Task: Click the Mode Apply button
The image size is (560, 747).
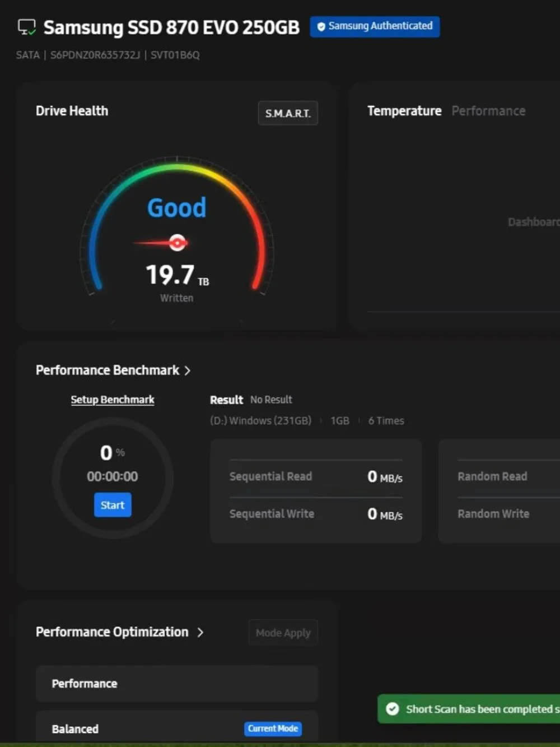Action: [x=283, y=633]
